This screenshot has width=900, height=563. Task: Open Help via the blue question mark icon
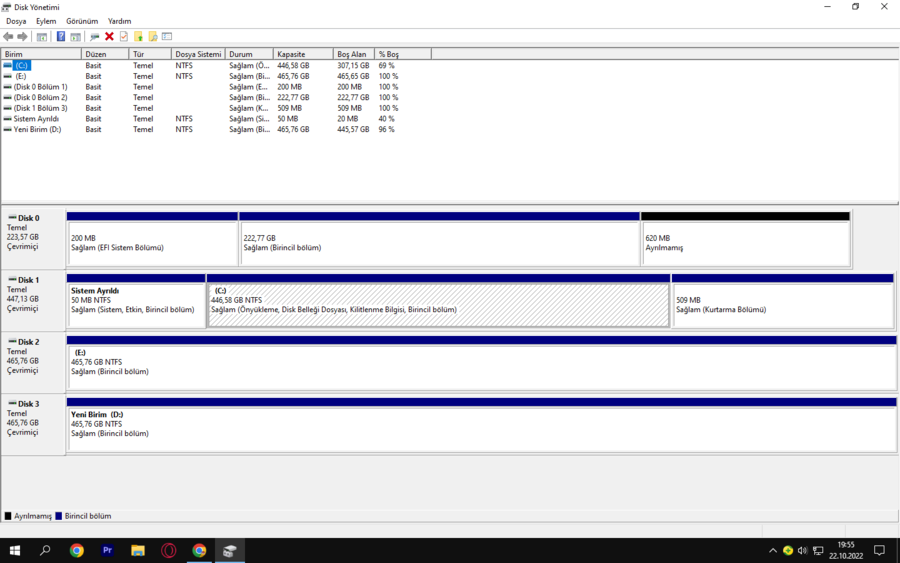(61, 37)
